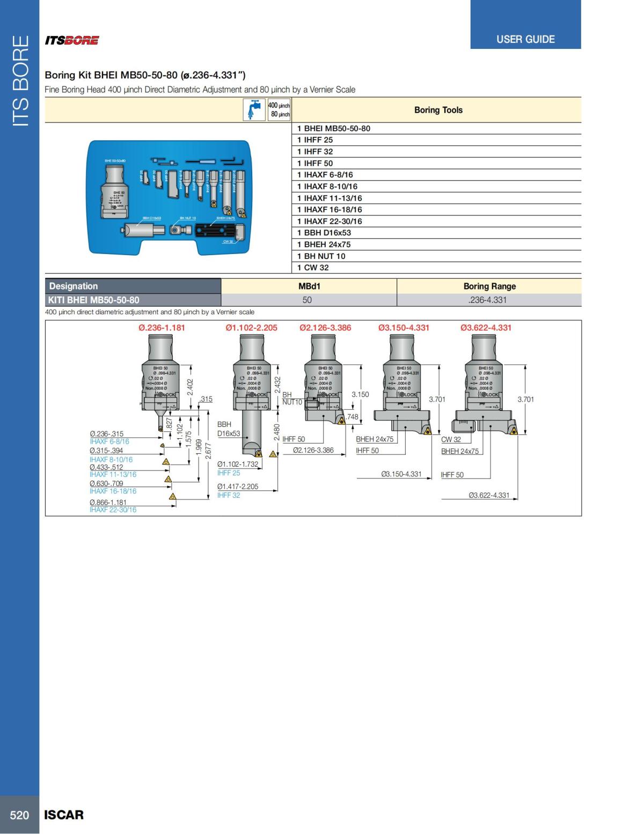Click the BH NUT10 diagram label

(292, 398)
